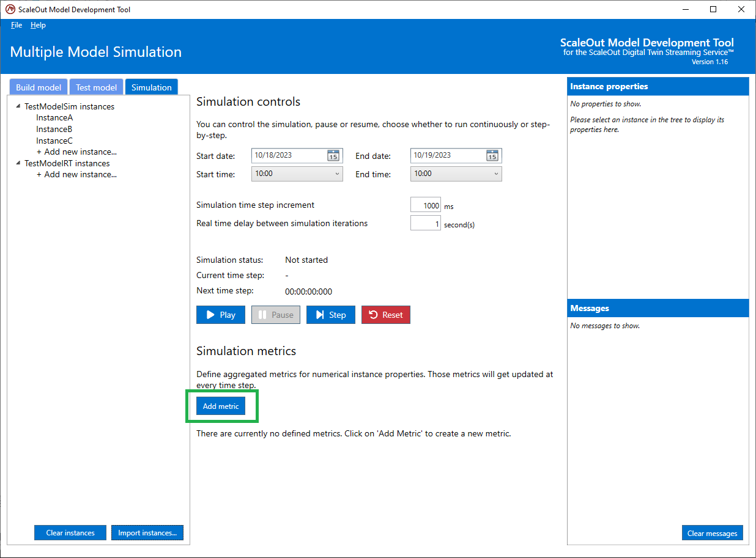
Task: Click the Simulation metrics heading
Action: pos(246,351)
